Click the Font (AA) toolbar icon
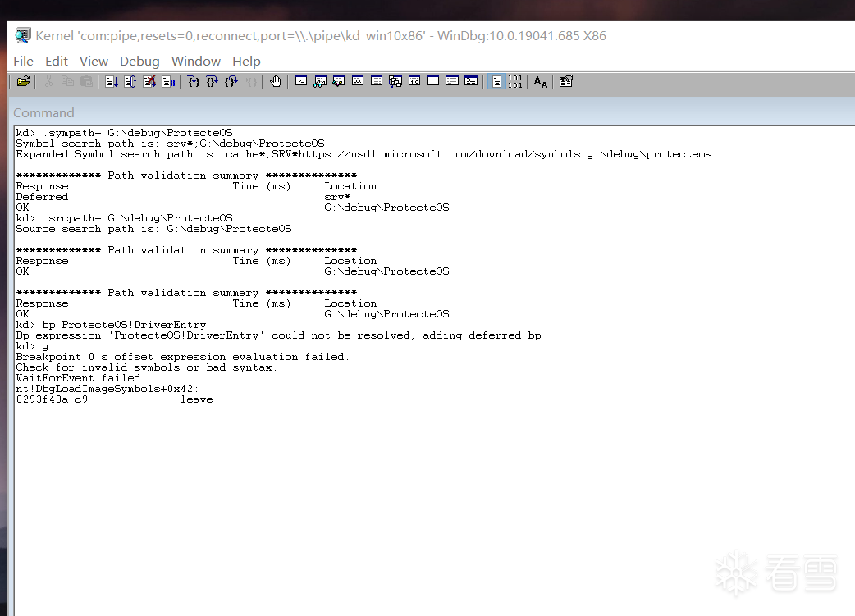This screenshot has height=616, width=855. pos(541,82)
